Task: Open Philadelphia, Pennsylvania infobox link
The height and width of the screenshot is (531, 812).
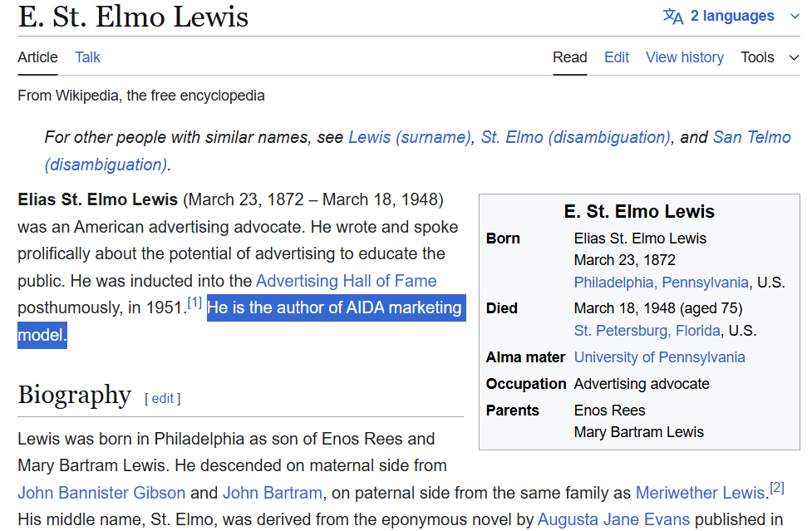Action: 661,283
